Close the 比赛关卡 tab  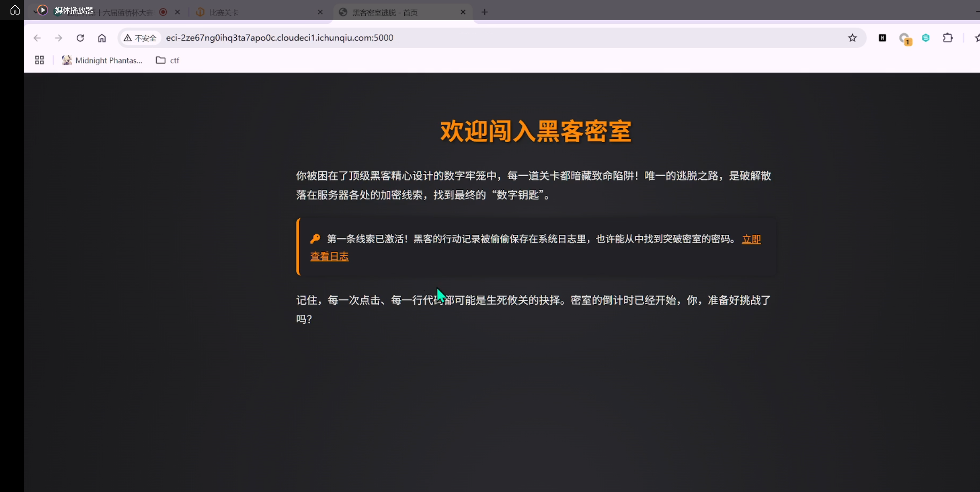(x=320, y=12)
